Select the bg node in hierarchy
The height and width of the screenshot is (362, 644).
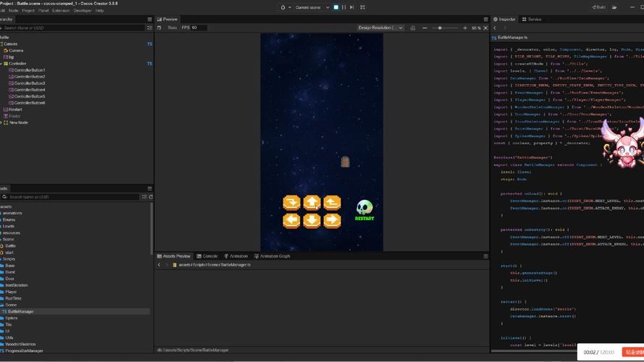[11, 57]
